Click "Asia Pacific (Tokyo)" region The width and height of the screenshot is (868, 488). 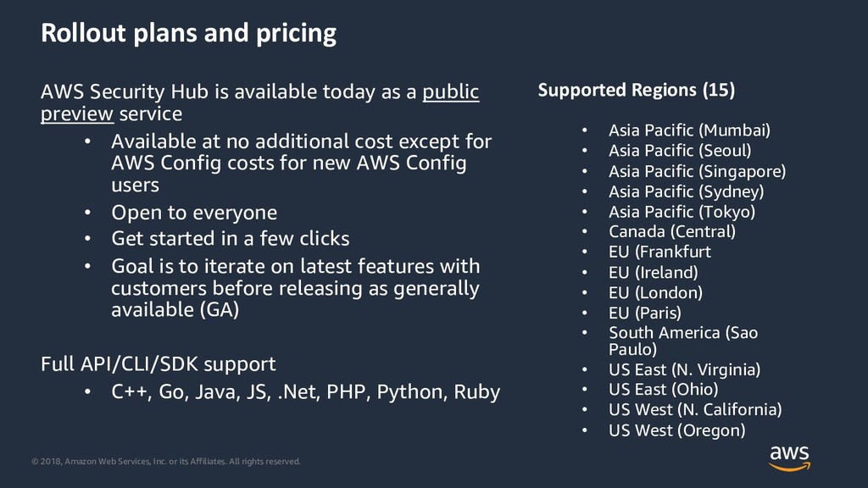[682, 212]
